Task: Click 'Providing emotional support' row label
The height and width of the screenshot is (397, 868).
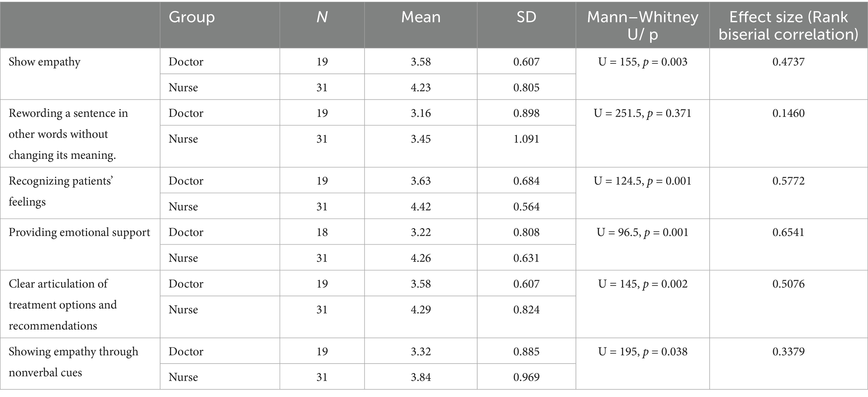Action: (79, 233)
